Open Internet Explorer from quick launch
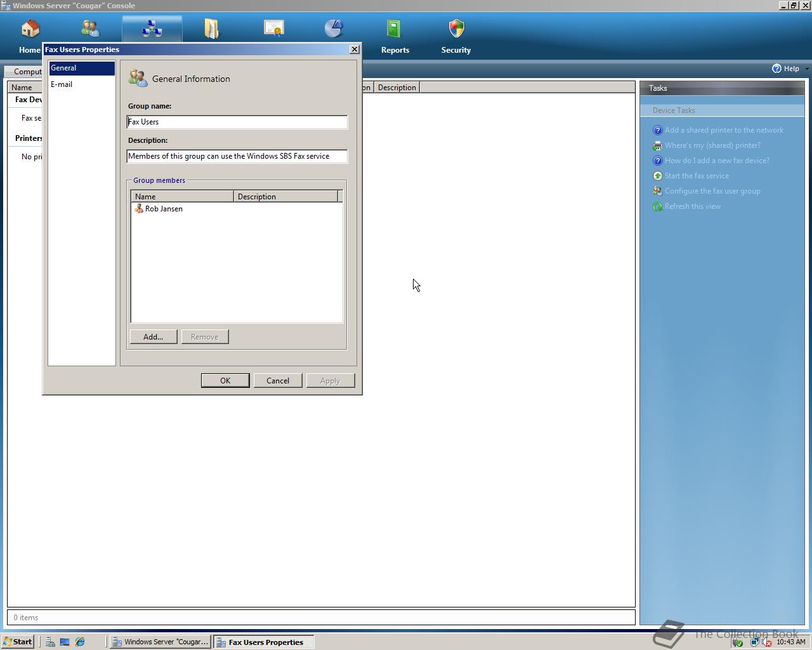The image size is (812, 650). [x=80, y=642]
